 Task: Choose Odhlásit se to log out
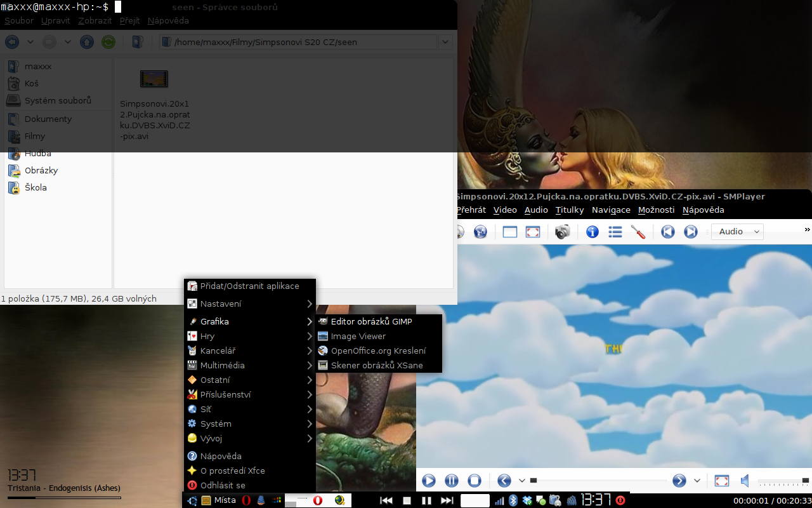click(250, 485)
